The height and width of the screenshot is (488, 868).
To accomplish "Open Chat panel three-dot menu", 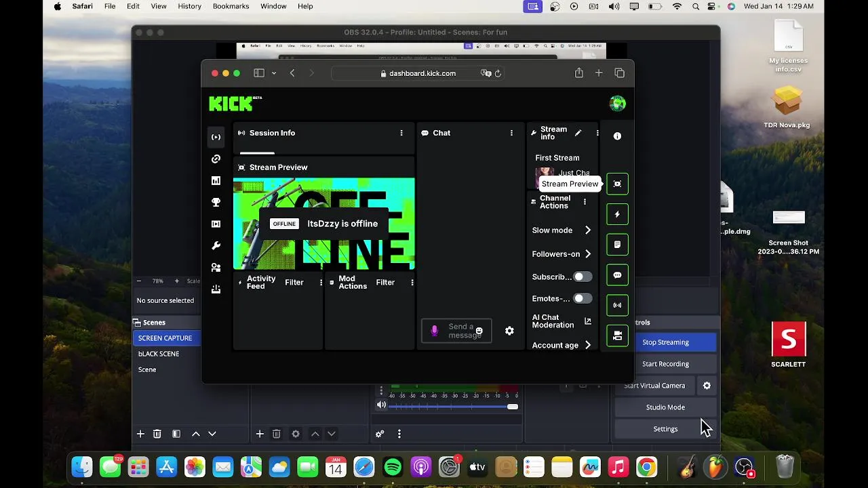I will click(x=511, y=133).
